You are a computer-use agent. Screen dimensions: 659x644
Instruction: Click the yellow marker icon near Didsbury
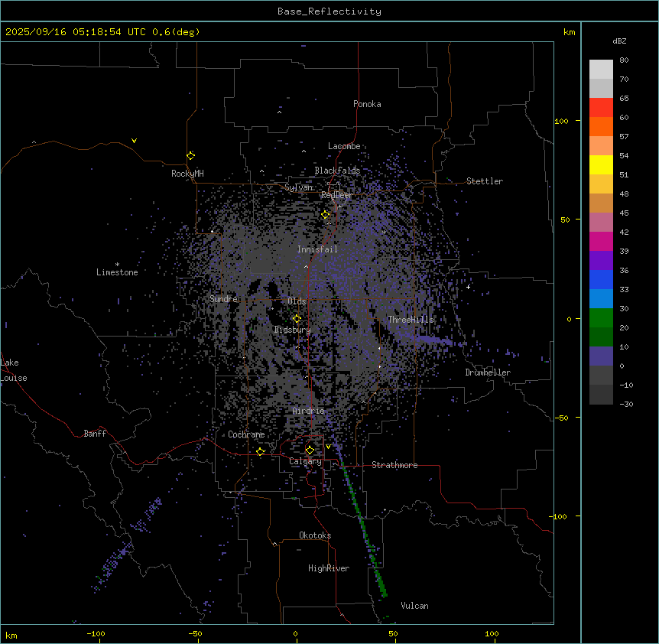pos(297,319)
